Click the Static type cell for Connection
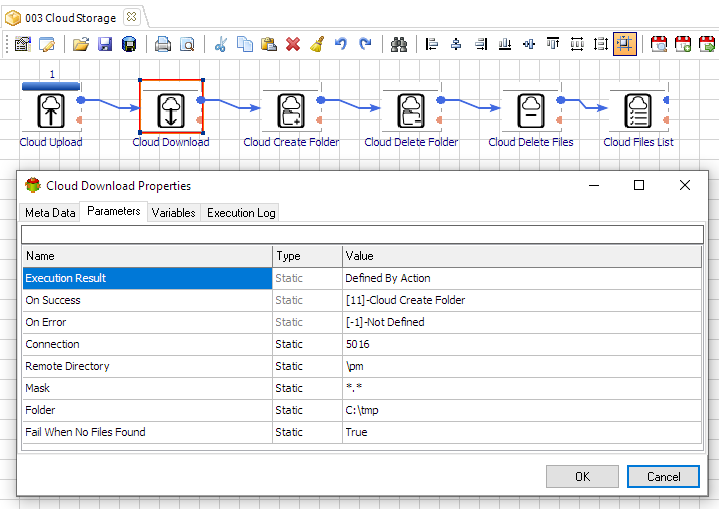The image size is (719, 509). pyautogui.click(x=307, y=344)
